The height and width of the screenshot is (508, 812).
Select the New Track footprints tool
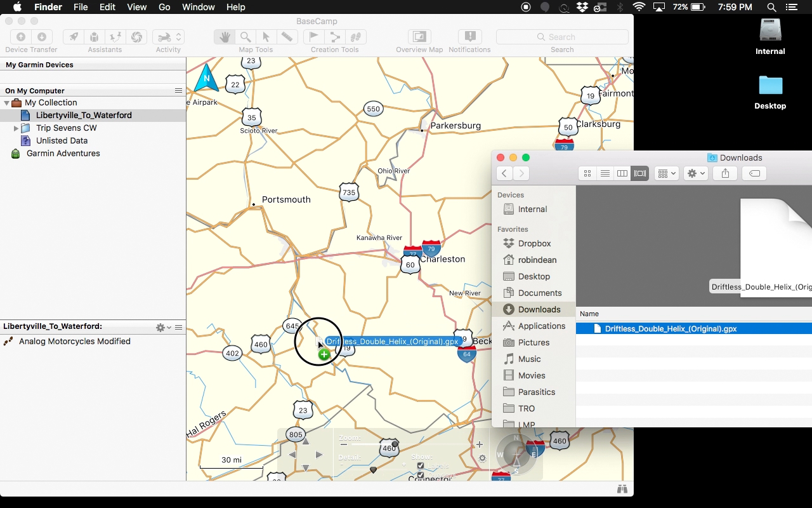(356, 37)
